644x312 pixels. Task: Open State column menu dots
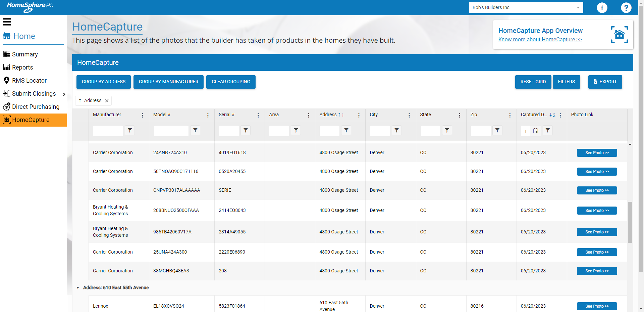[x=460, y=115]
